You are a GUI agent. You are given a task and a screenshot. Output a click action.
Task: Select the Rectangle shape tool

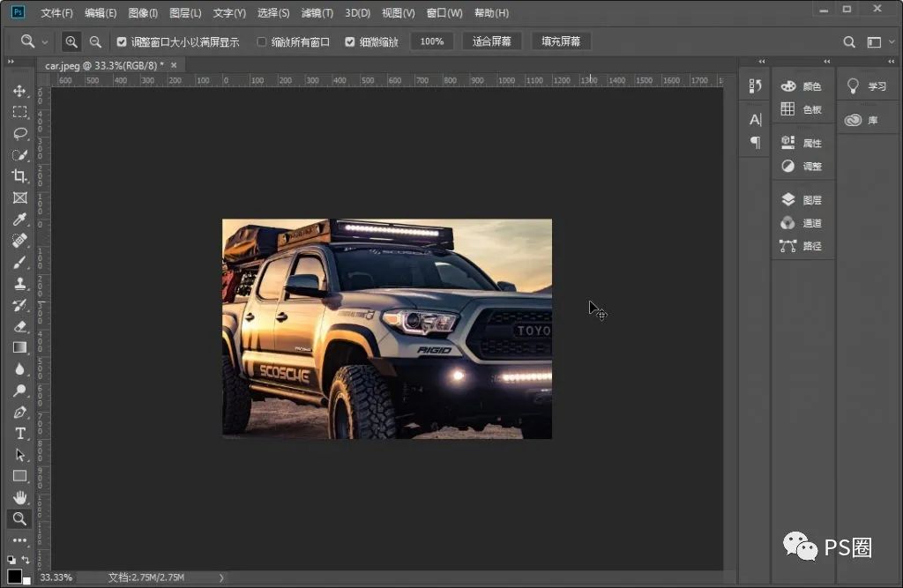tap(19, 476)
